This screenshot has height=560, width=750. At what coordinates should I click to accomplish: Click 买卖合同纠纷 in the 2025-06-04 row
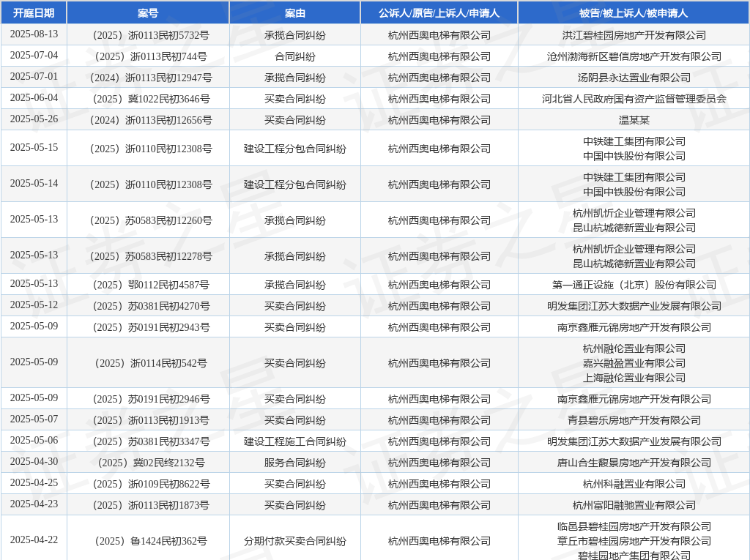(294, 99)
